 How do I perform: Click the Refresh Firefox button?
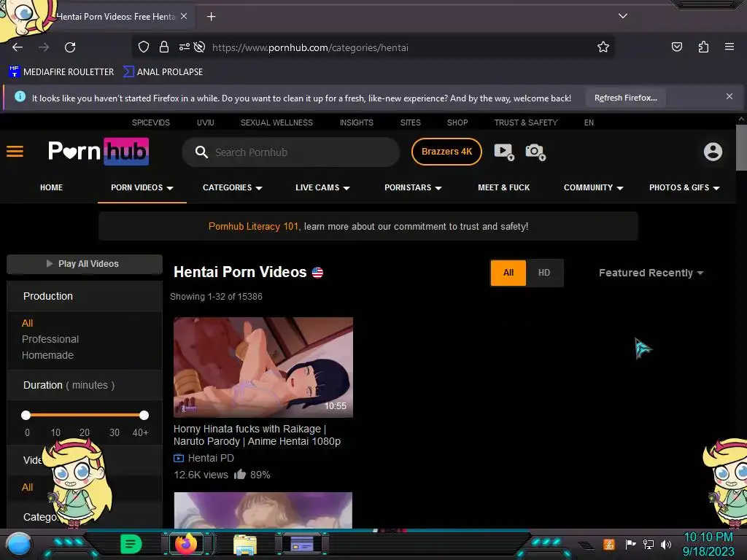625,98
